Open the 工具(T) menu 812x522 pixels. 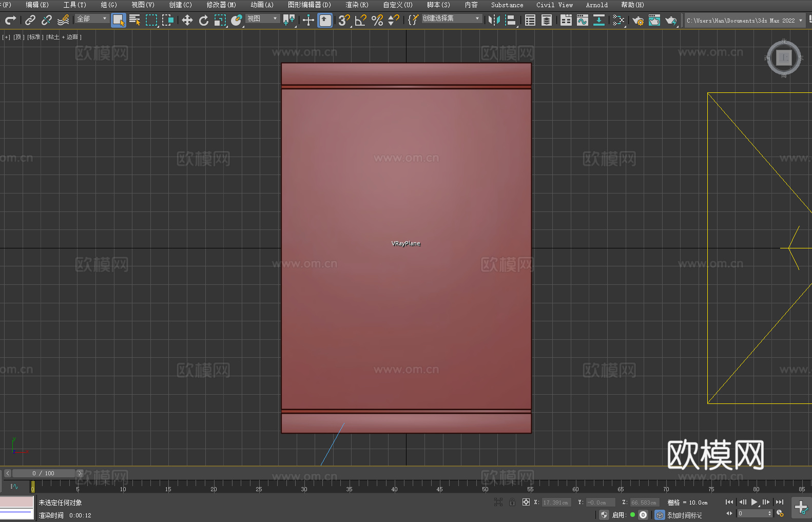[74, 5]
